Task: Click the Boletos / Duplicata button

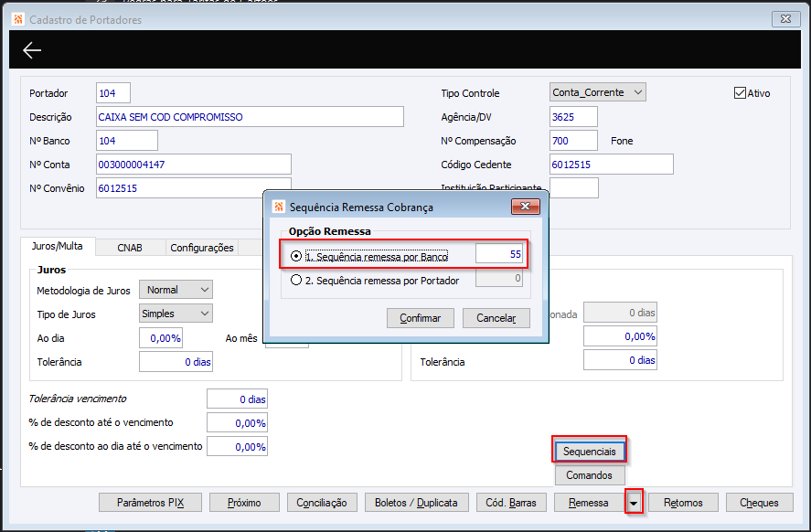Action: click(x=416, y=503)
